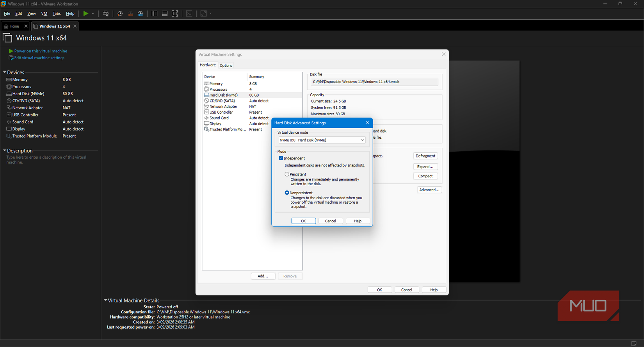The image size is (644, 347).
Task: Click the green Power On toolbar button
Action: coord(85,13)
